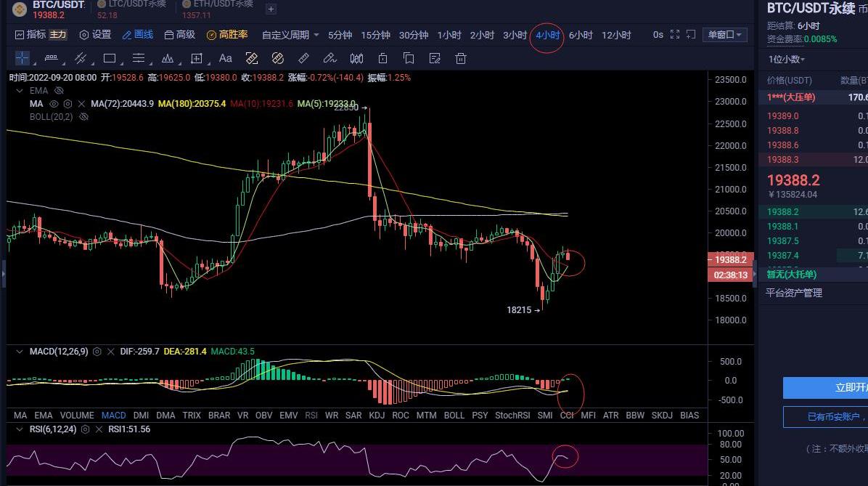
Task: Pick the rectangle shape drawing tool
Action: tap(110, 58)
